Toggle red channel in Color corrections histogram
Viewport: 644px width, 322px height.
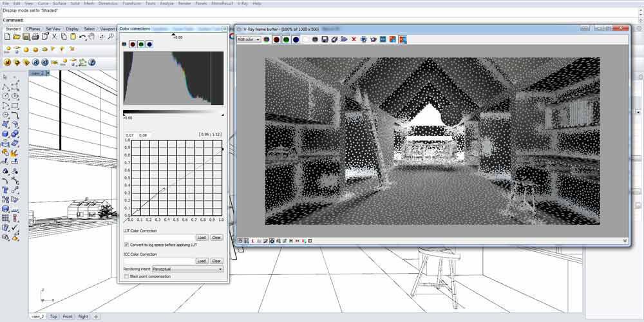133,44
